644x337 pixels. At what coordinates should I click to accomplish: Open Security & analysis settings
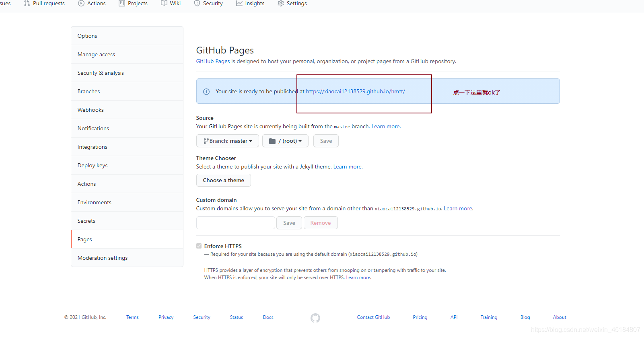[x=127, y=73]
